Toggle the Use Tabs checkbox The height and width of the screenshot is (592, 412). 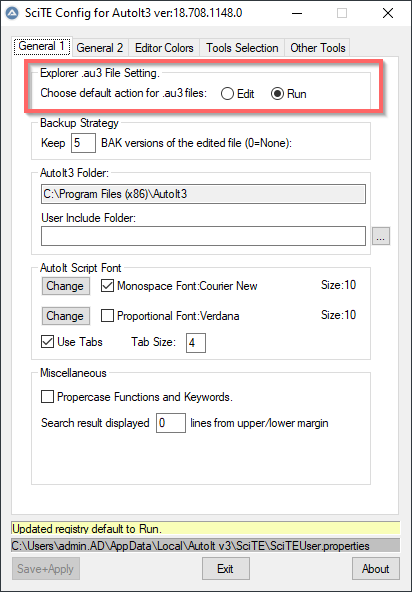(x=47, y=342)
